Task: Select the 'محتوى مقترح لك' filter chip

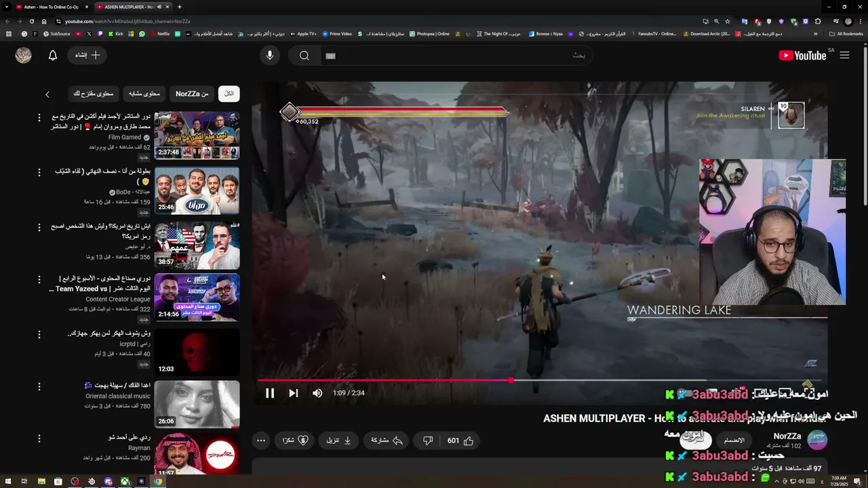Action: (x=94, y=94)
